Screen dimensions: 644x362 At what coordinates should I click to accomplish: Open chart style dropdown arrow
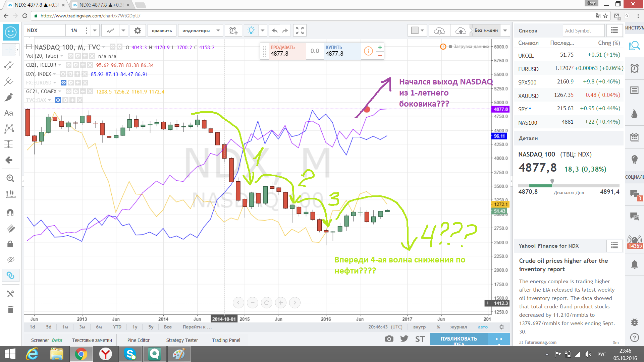point(123,31)
